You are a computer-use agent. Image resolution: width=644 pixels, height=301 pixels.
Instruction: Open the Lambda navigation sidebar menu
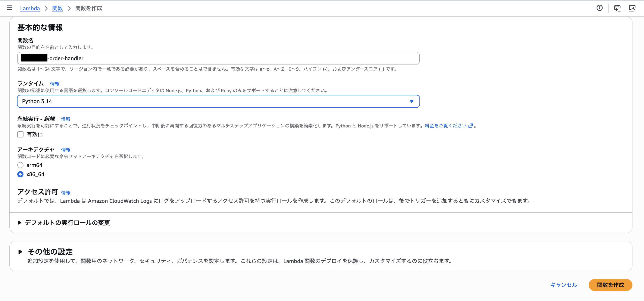click(9, 8)
